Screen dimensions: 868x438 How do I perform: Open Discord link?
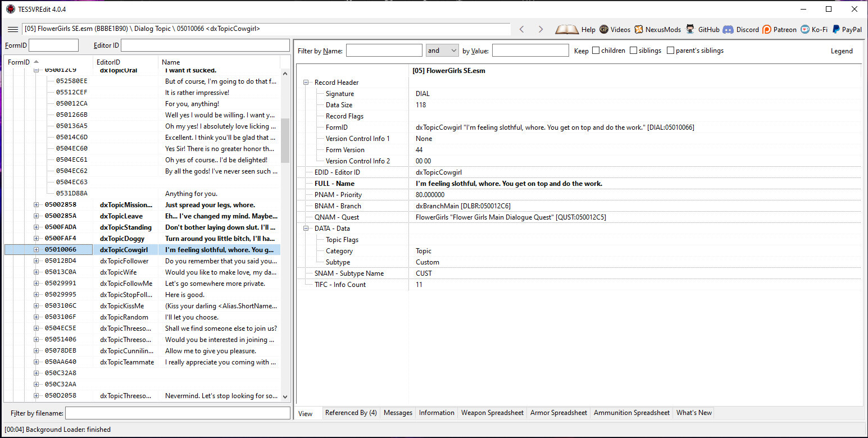[x=741, y=29]
